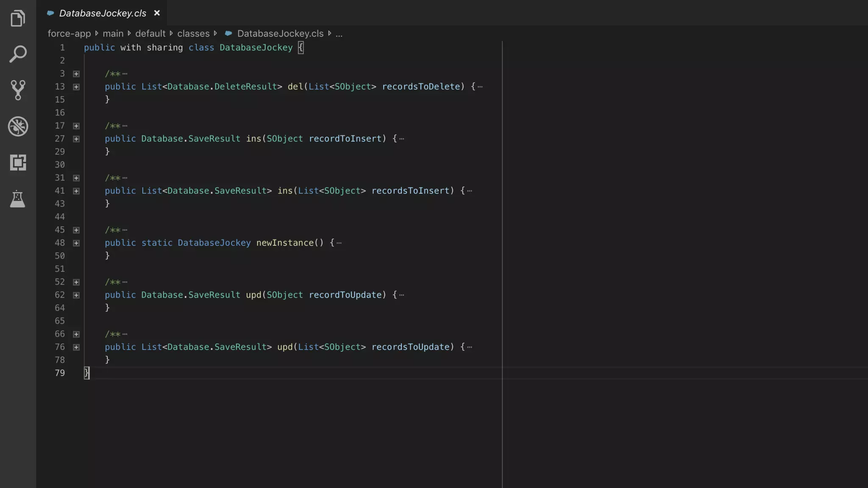Open the Search panel

click(x=18, y=54)
